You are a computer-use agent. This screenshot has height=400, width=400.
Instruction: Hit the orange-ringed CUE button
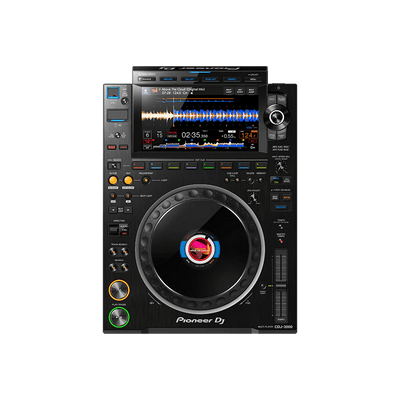[119, 291]
